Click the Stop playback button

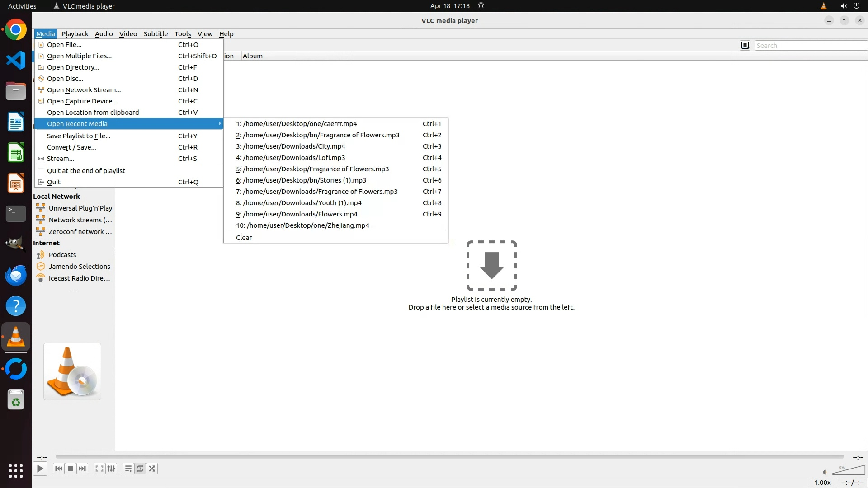pyautogui.click(x=71, y=469)
